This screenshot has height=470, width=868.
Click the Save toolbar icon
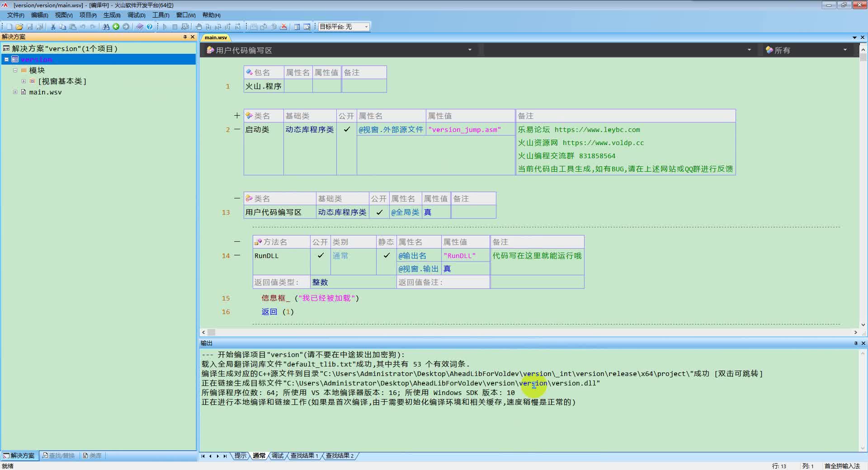click(x=30, y=27)
